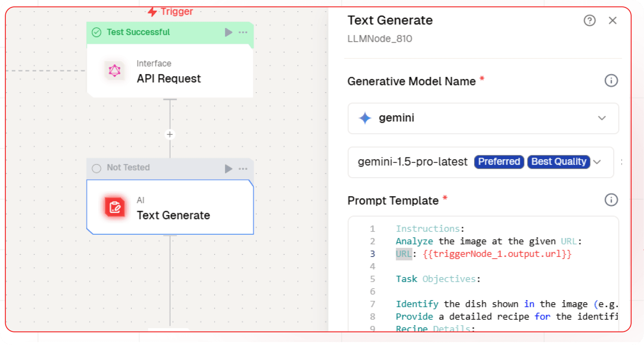Click the Not Tested status circle

(97, 168)
